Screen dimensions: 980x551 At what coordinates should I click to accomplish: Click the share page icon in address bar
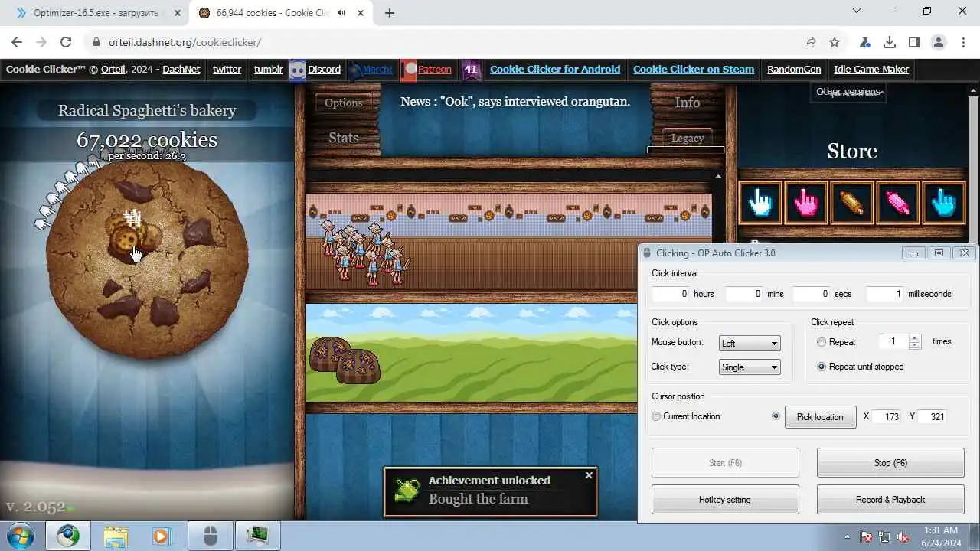[809, 42]
